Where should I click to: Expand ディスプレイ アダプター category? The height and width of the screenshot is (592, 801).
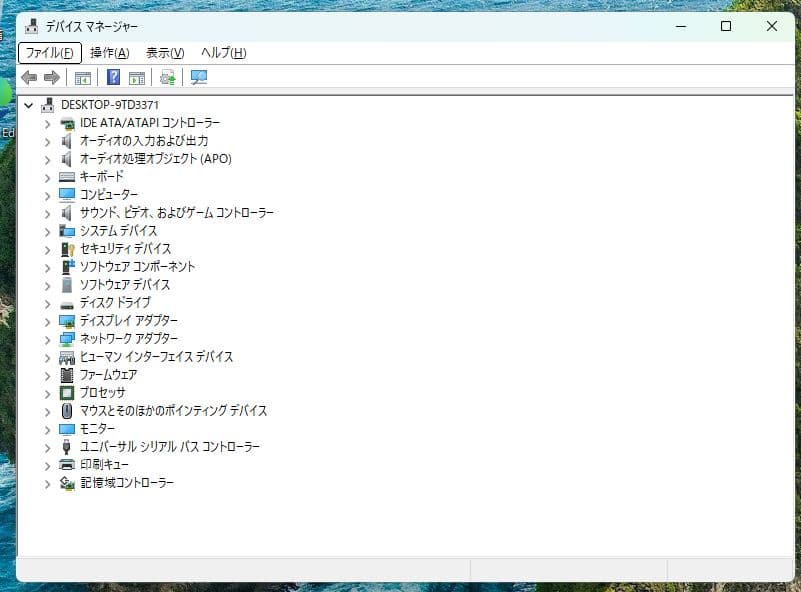(x=46, y=320)
